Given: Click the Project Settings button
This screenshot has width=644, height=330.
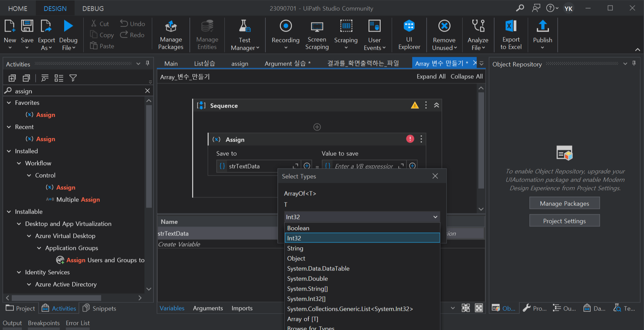Looking at the screenshot, I should [x=564, y=221].
